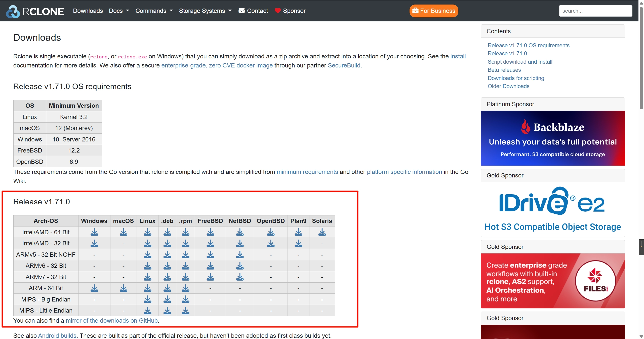The image size is (644, 339).
Task: Open enterprise-grade zero CVE docker image link
Action: pos(217,65)
